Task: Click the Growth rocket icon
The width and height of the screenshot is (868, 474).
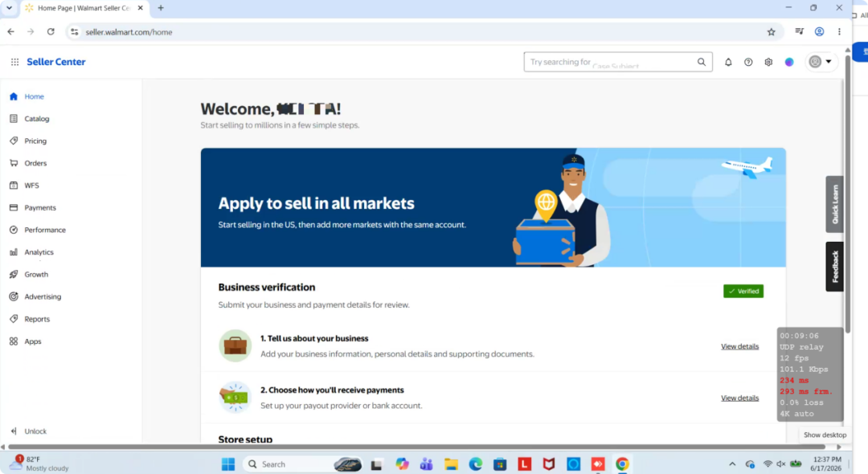Action: (x=14, y=274)
